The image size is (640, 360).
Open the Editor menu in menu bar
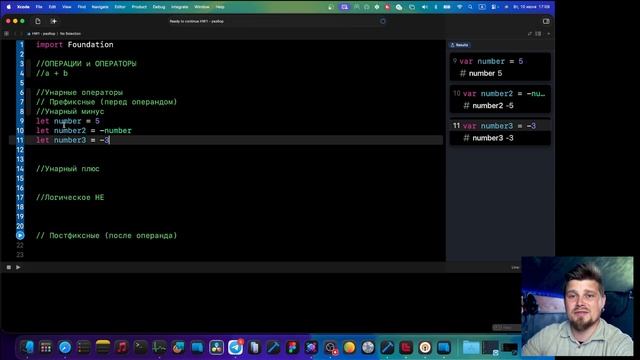click(x=120, y=7)
